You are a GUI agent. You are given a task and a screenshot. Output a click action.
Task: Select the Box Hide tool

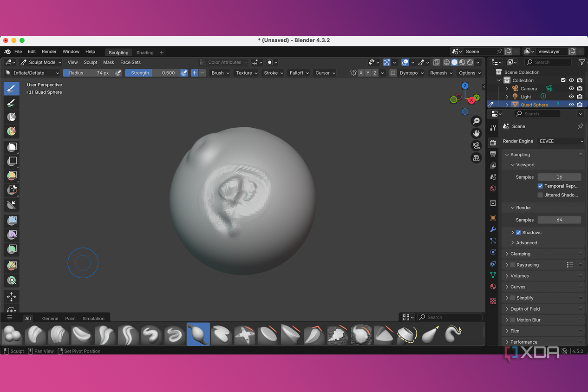point(12,161)
